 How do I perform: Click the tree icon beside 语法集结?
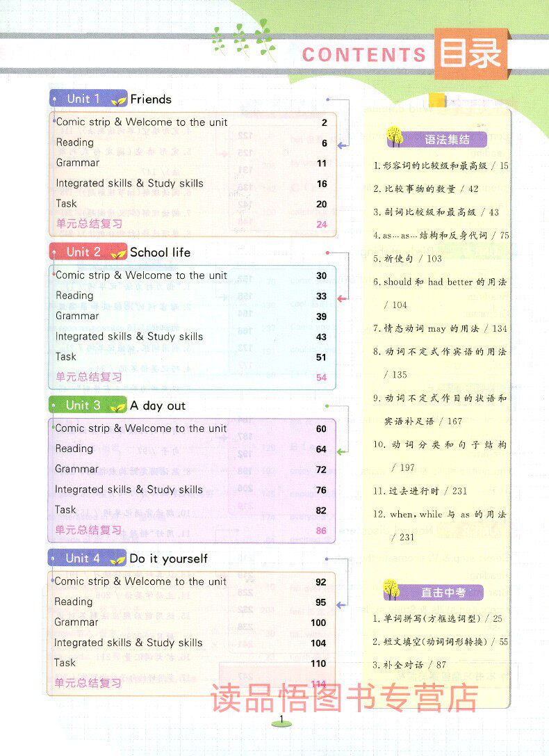(395, 136)
